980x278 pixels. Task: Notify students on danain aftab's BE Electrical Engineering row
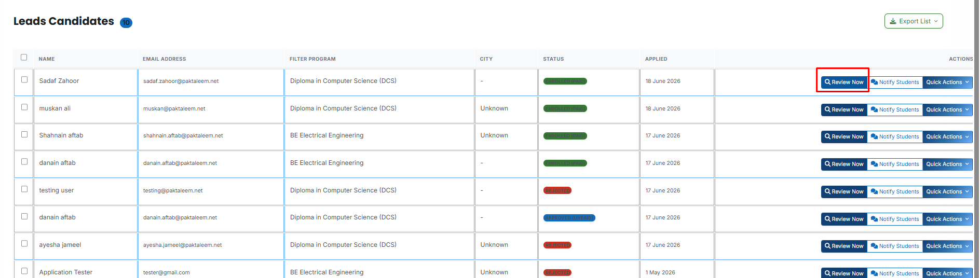(x=895, y=164)
